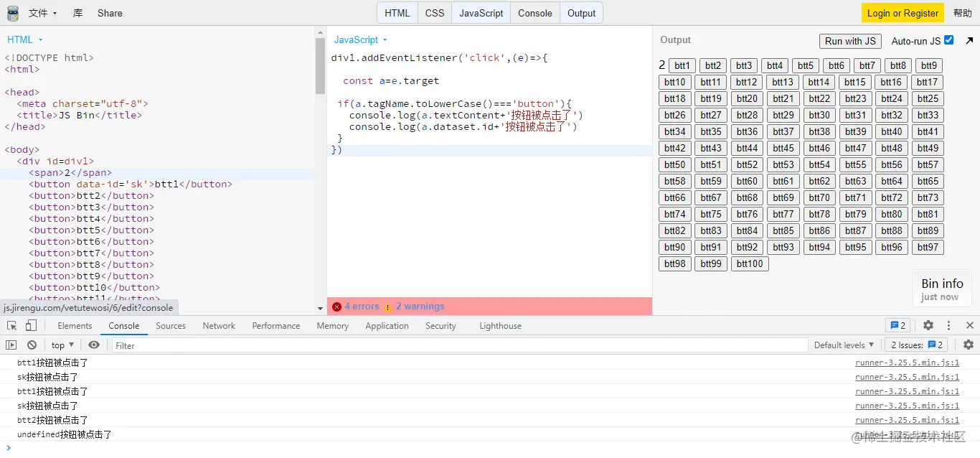The width and height of the screenshot is (980, 458).
Task: Activate the DevTools inspect element icon
Action: click(12, 325)
